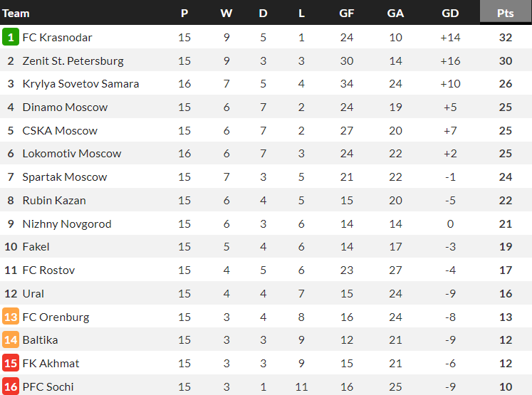
Task: Sort table by Pts column header
Action: (x=506, y=13)
